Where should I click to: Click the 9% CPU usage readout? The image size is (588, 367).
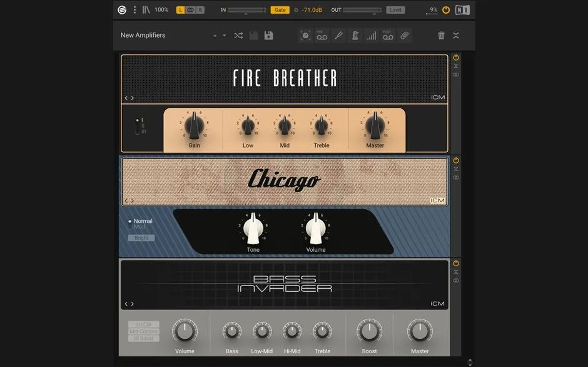click(x=432, y=10)
